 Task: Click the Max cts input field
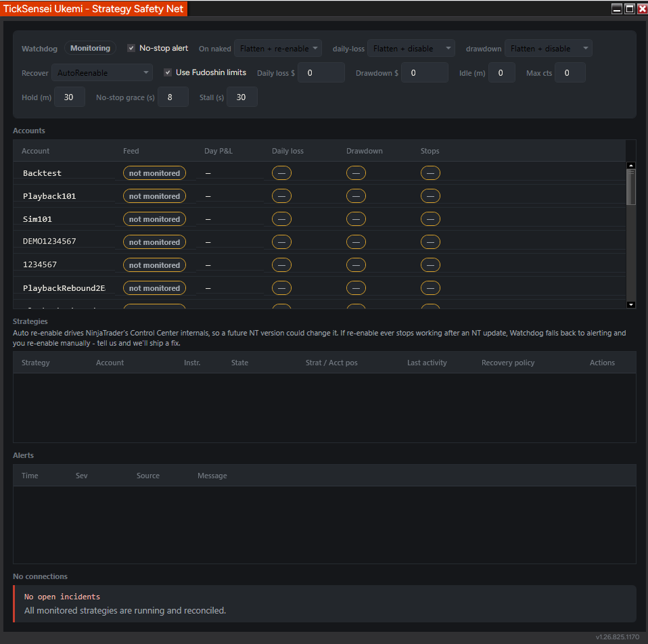[x=570, y=73]
